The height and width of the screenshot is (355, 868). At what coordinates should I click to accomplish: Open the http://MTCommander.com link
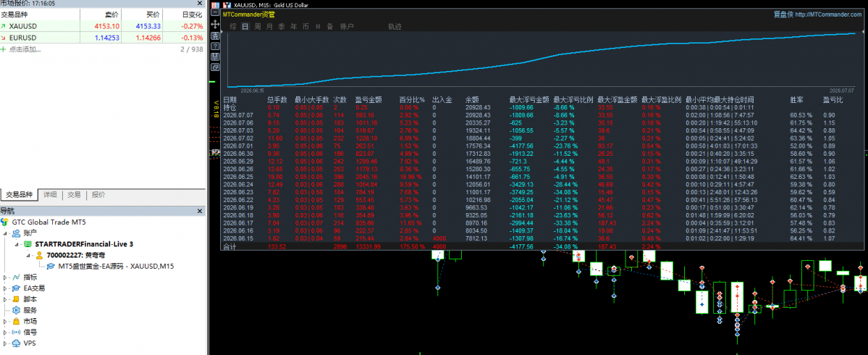[828, 14]
